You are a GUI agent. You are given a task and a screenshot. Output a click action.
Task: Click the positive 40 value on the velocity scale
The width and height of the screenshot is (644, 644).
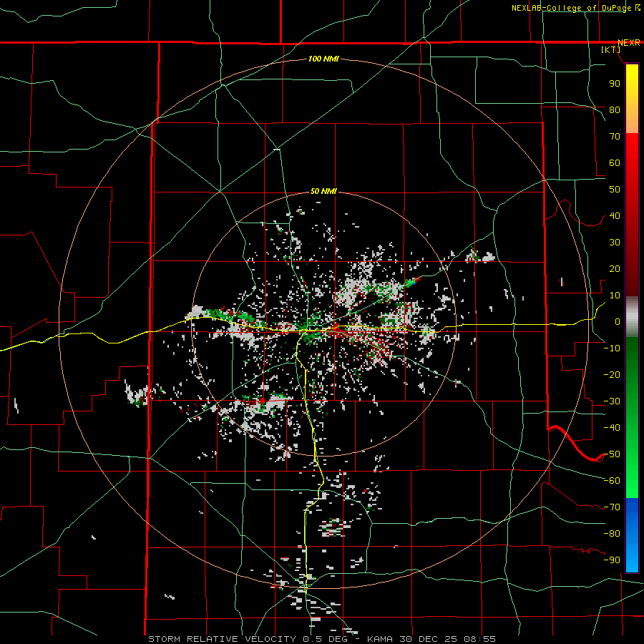point(615,216)
